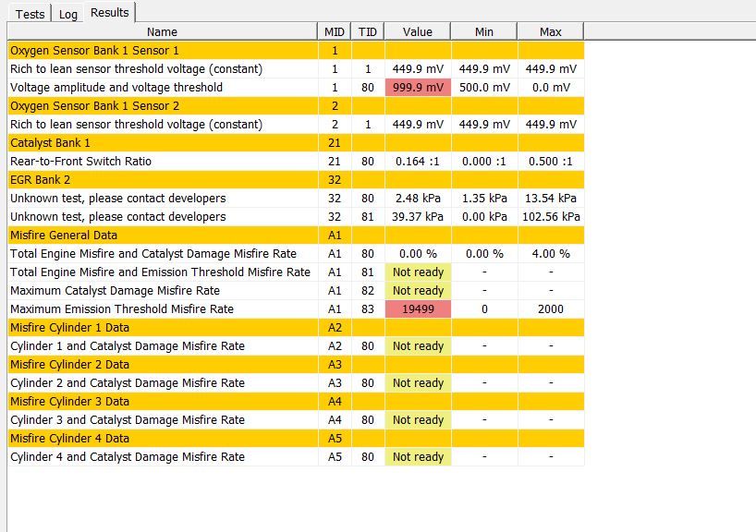Click the TID column header
Viewport: 756px width, 532px height.
368,31
